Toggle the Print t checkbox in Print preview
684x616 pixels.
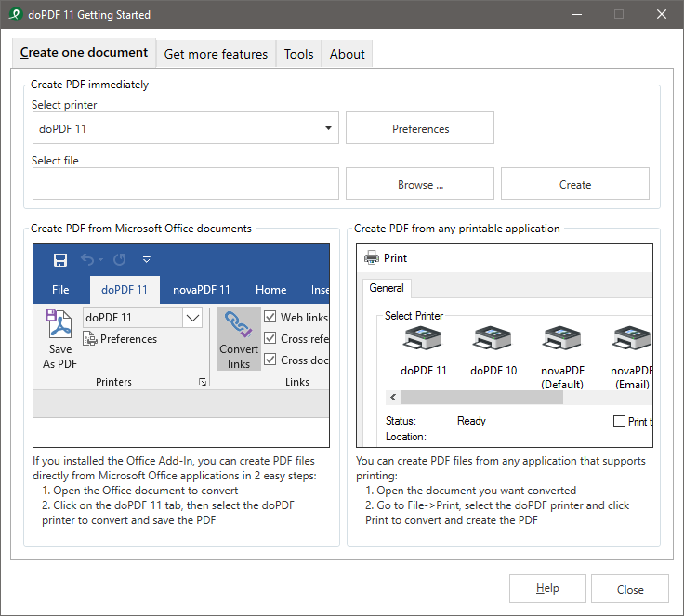(x=619, y=422)
